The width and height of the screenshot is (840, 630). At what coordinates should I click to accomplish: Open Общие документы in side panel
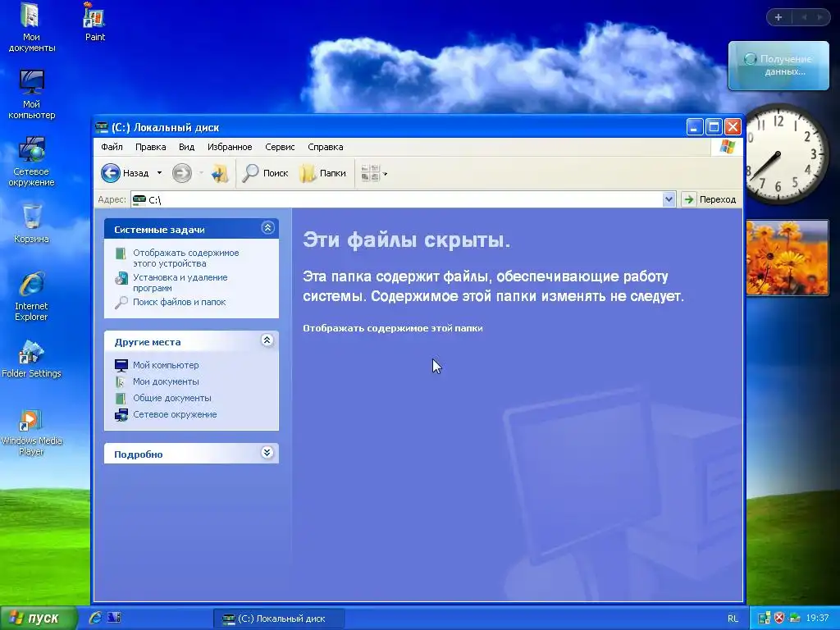pyautogui.click(x=172, y=398)
